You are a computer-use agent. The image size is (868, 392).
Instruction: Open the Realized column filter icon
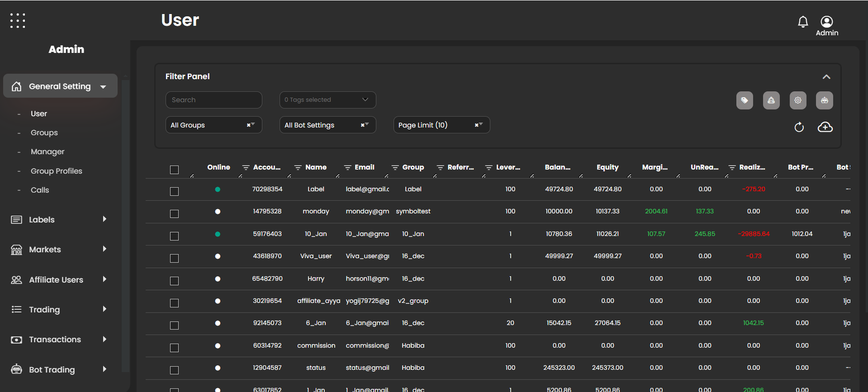732,168
